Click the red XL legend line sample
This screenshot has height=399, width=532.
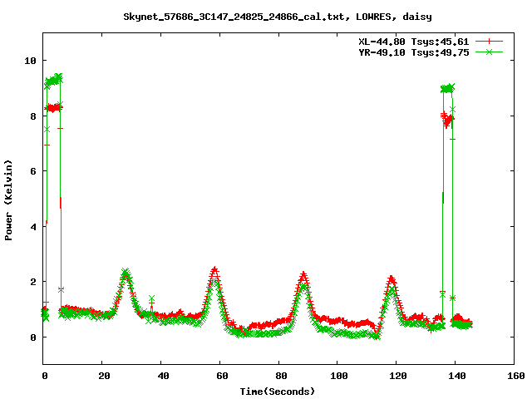point(489,42)
